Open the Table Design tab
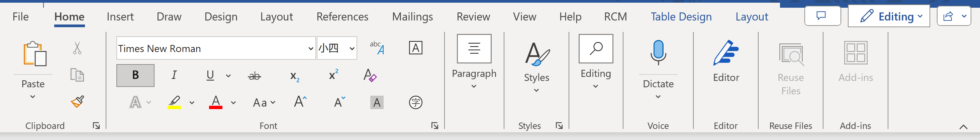 681,17
